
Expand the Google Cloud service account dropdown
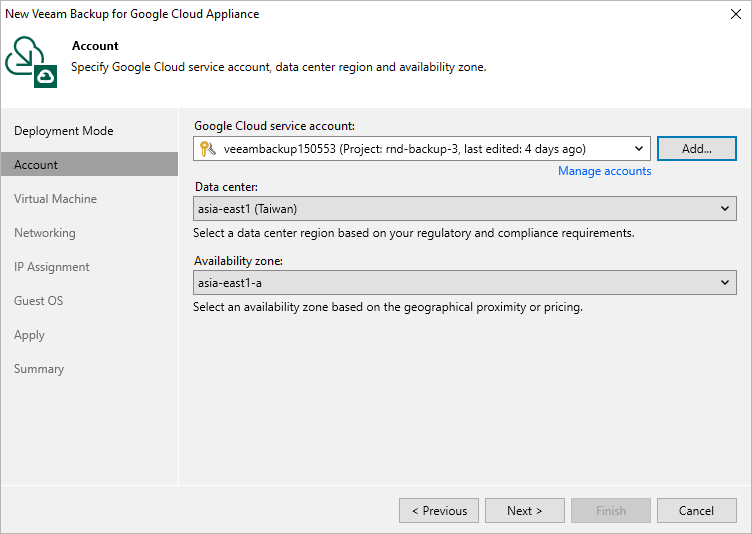point(639,149)
